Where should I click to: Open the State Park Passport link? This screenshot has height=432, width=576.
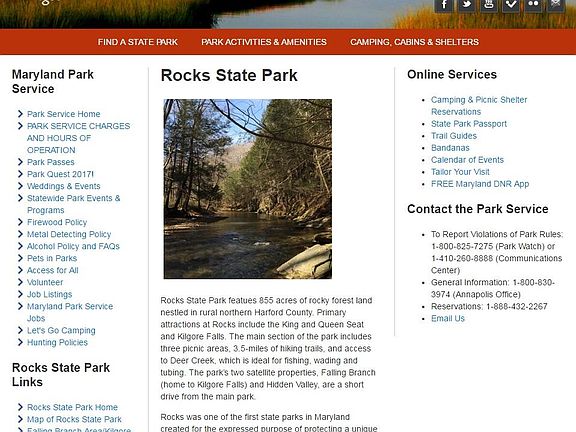[x=469, y=124]
